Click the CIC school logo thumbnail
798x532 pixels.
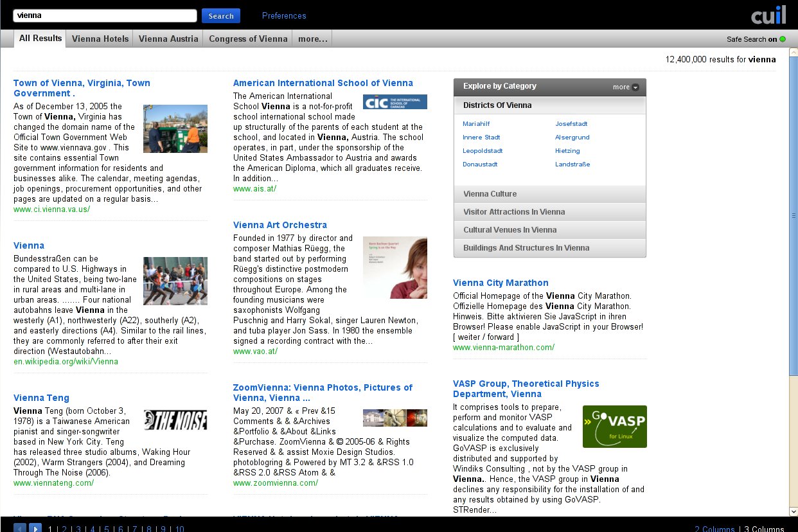pos(395,102)
